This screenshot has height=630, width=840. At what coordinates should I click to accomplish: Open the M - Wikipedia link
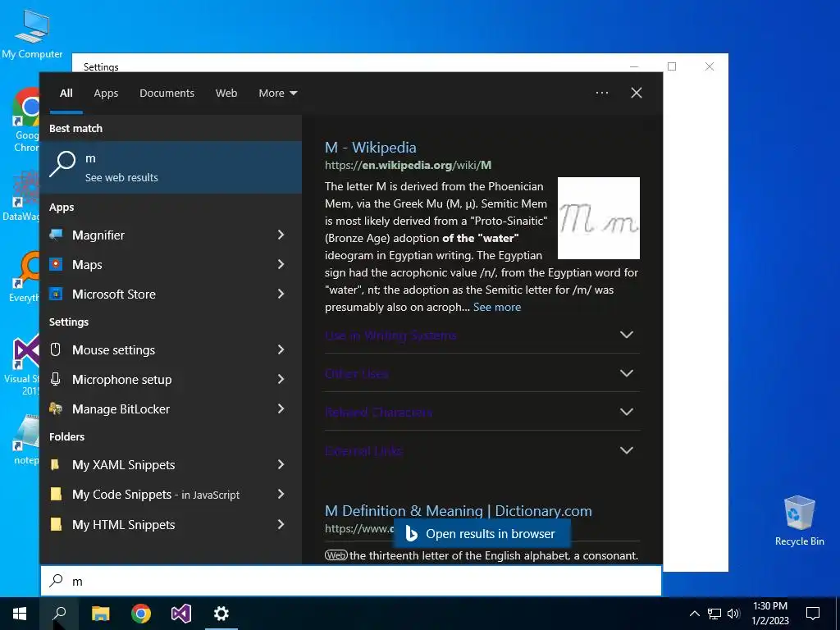click(370, 148)
